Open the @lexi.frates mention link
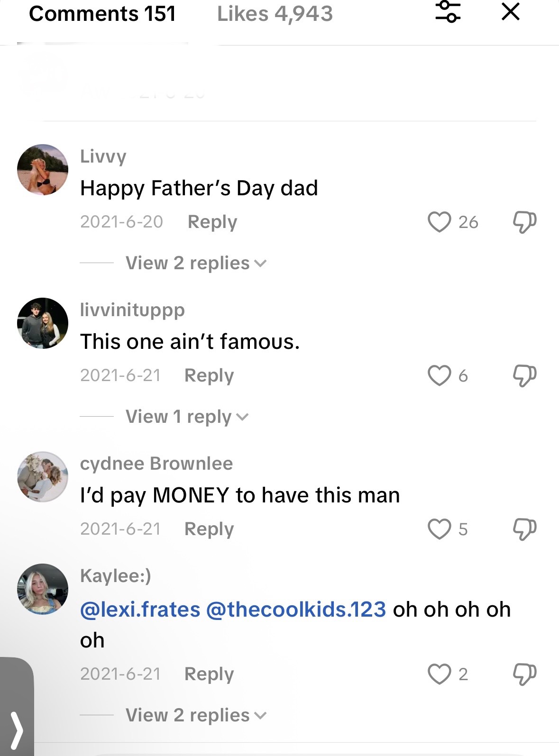Screen dimensions: 559x756 [140, 610]
